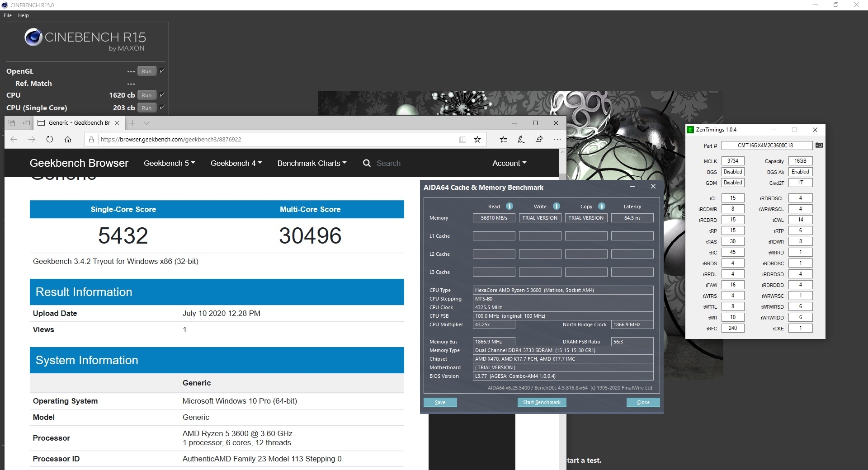Open the Benchmark Charts dropdown
Screen dimensions: 868x470
(312, 163)
